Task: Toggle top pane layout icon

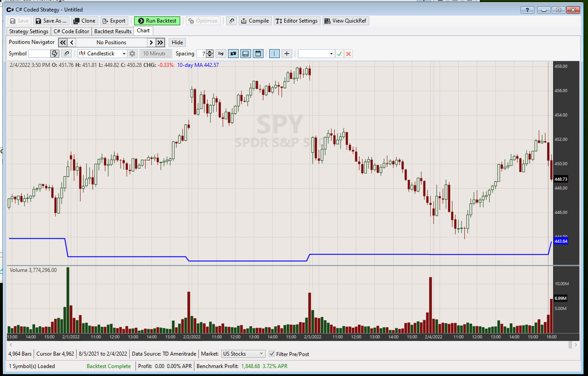Action: pyautogui.click(x=259, y=54)
